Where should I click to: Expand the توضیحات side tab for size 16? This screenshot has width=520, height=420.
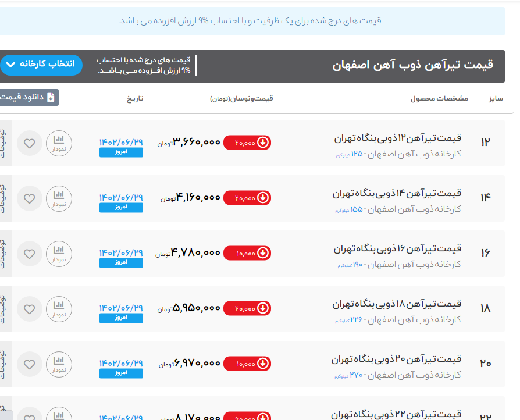coord(4,254)
